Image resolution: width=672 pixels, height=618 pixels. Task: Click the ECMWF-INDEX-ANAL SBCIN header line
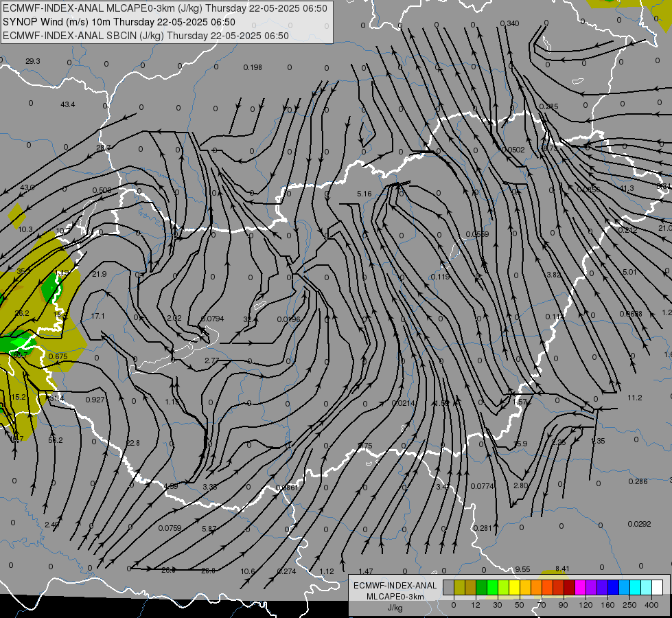[146, 36]
